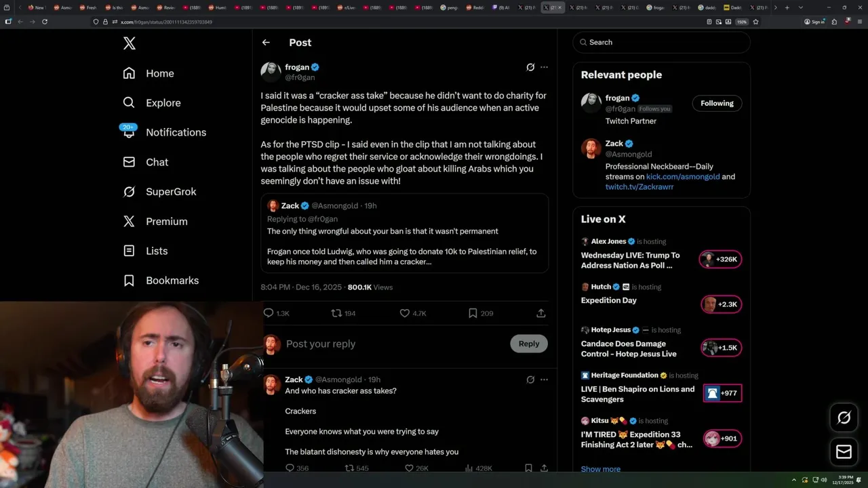Open Zack in Relevant people
Viewport: 868px width, 488px height.
[x=614, y=144]
